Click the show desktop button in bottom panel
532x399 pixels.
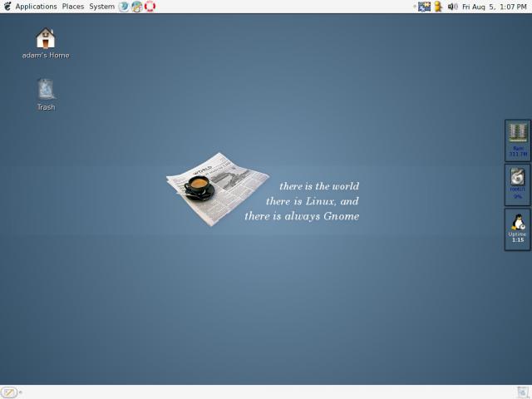point(9,392)
